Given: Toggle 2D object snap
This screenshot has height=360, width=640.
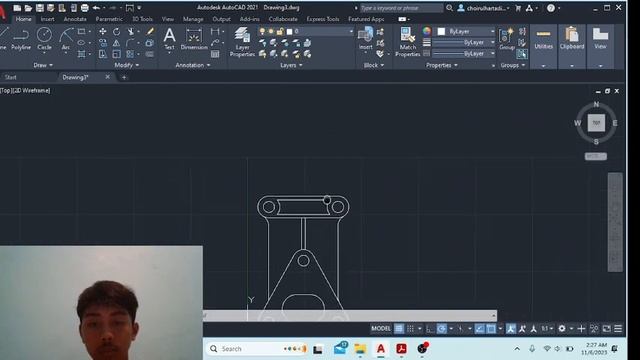Looking at the screenshot, I should point(491,329).
